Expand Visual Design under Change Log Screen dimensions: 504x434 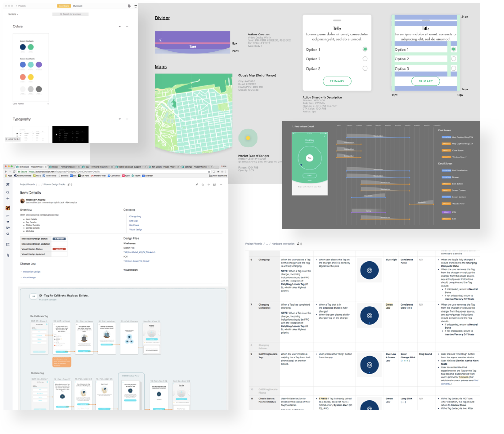point(28,277)
